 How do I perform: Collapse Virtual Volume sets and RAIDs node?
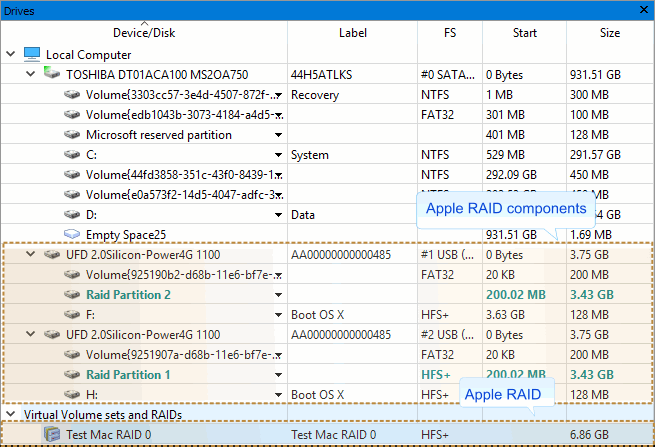tap(11, 414)
